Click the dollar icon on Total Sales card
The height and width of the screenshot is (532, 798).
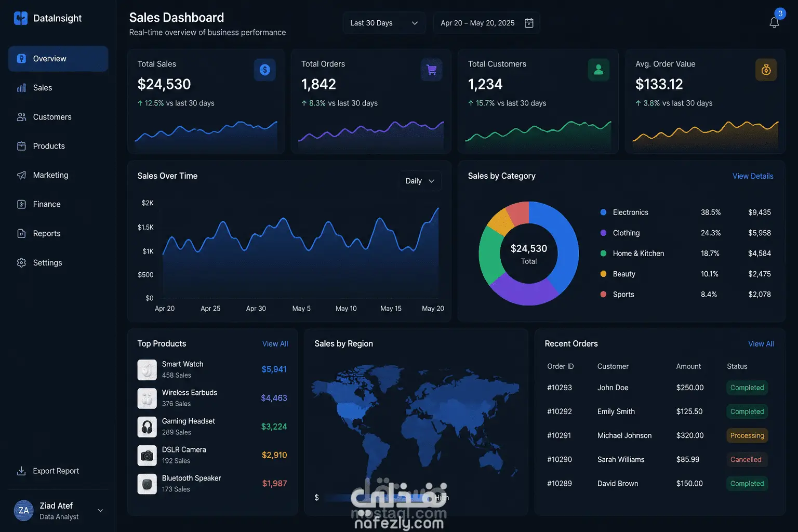click(265, 70)
